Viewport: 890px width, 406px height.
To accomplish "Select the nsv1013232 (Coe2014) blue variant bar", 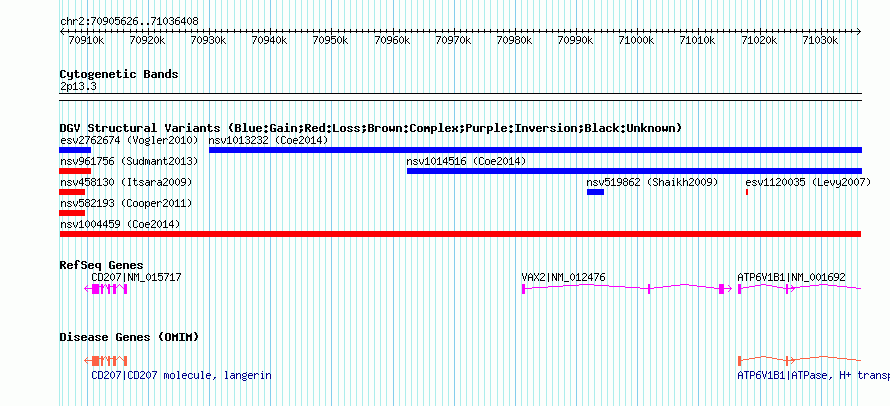I will click(x=535, y=150).
